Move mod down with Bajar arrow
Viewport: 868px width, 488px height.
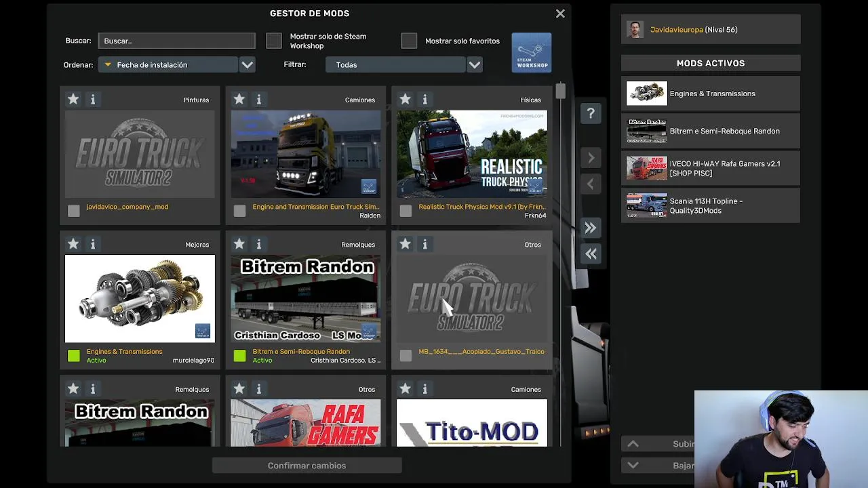[x=633, y=466]
